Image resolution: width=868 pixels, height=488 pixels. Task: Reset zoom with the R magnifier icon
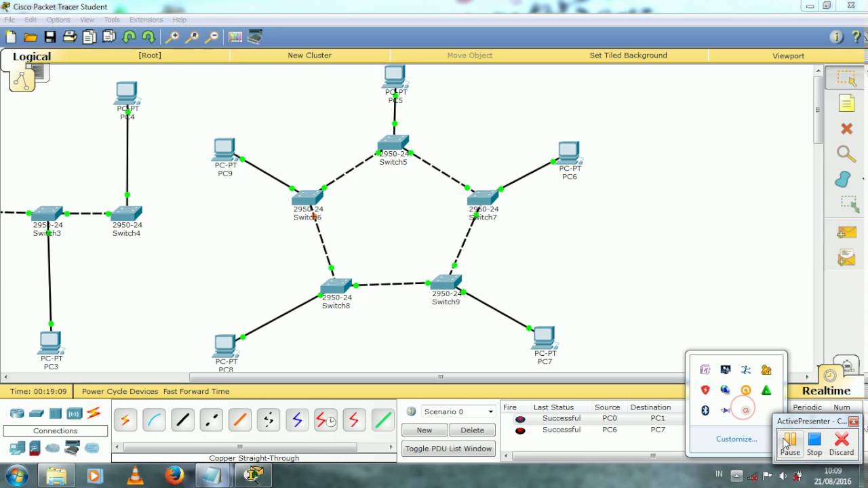pyautogui.click(x=193, y=37)
